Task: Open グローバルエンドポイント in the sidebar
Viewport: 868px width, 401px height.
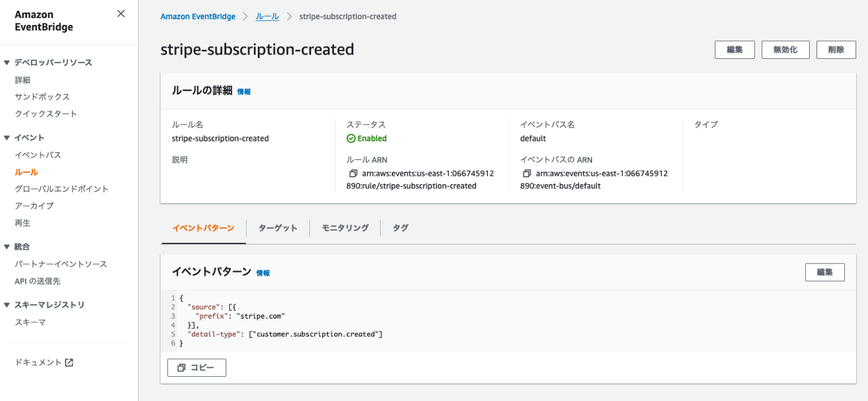Action: [62, 189]
